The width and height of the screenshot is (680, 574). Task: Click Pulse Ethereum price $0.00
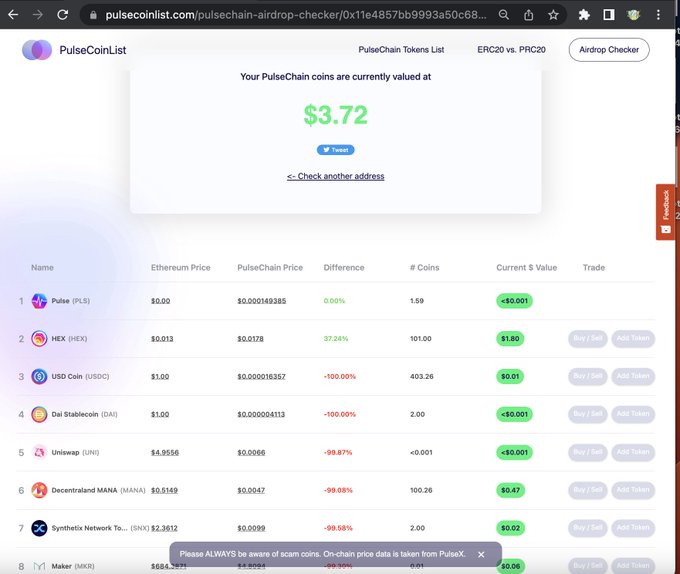[x=160, y=301]
